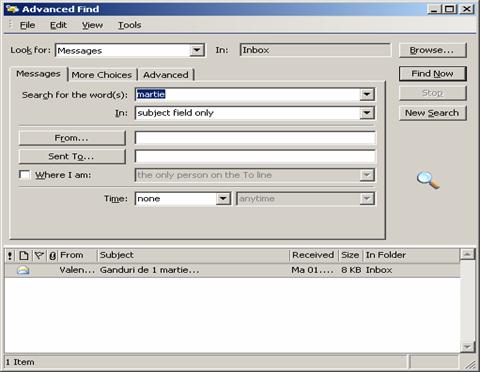
Task: Click the sender 'Valen...' in results
Action: pyautogui.click(x=77, y=270)
